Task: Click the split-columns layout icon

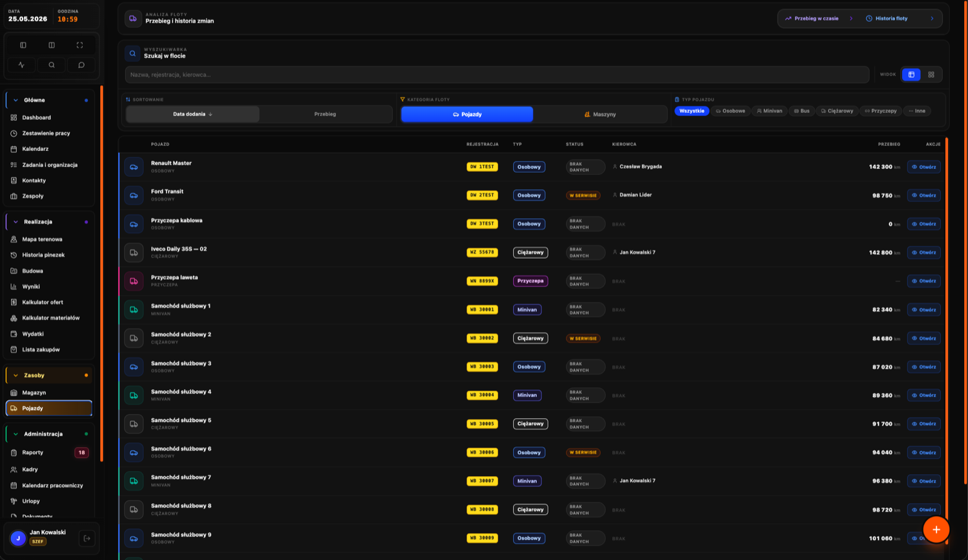Action: (52, 45)
